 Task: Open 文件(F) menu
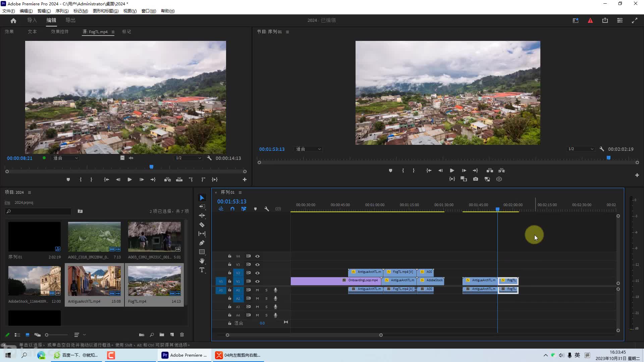click(8, 11)
